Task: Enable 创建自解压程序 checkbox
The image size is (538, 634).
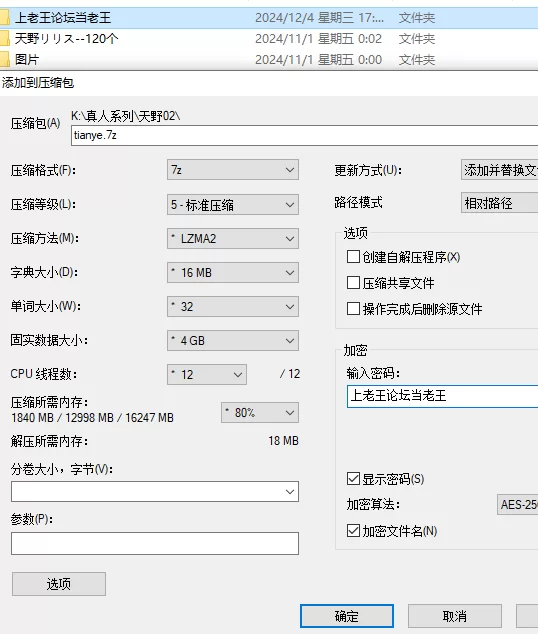Action: (x=353, y=257)
